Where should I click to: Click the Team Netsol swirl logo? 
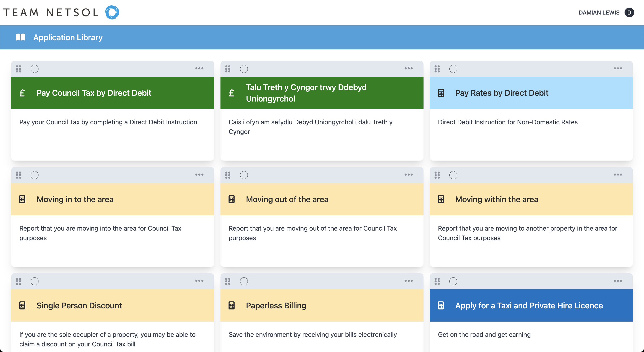[x=112, y=12]
